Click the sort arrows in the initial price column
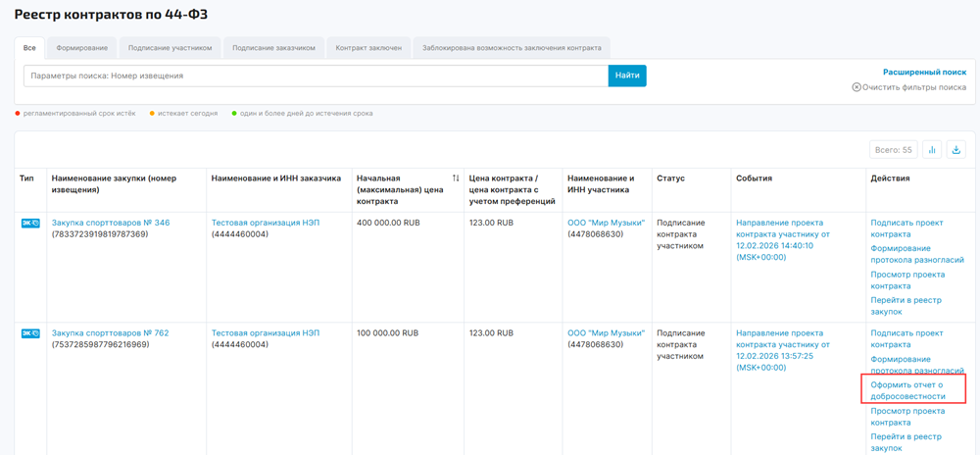Image resolution: width=980 pixels, height=455 pixels. click(455, 178)
